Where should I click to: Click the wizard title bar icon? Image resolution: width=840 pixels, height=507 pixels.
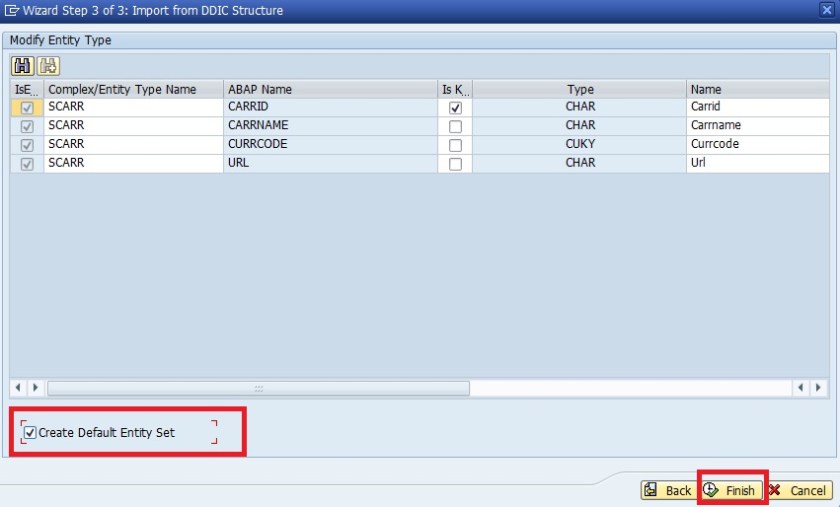click(11, 10)
